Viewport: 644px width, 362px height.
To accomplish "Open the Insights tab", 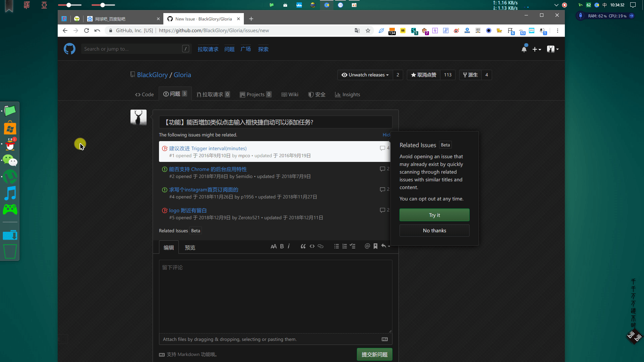I will (347, 95).
